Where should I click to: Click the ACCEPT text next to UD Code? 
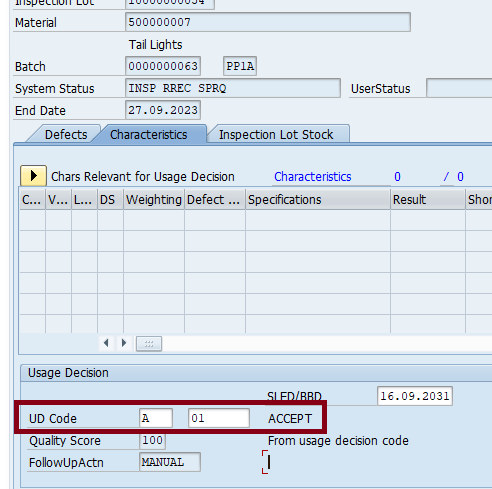pyautogui.click(x=290, y=419)
